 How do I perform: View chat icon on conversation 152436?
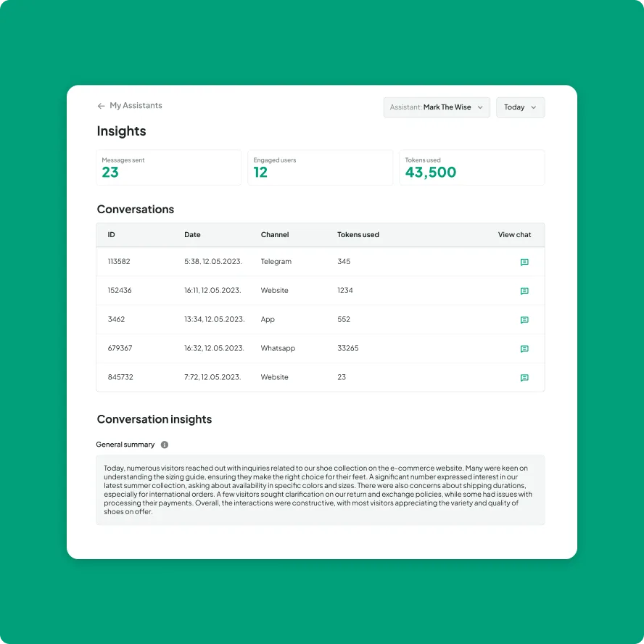(x=524, y=291)
